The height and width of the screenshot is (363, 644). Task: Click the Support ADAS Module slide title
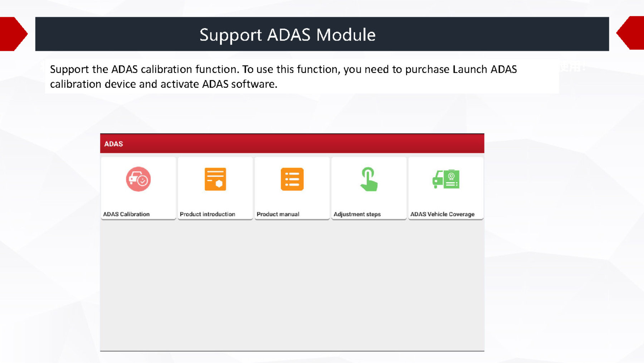tap(288, 35)
